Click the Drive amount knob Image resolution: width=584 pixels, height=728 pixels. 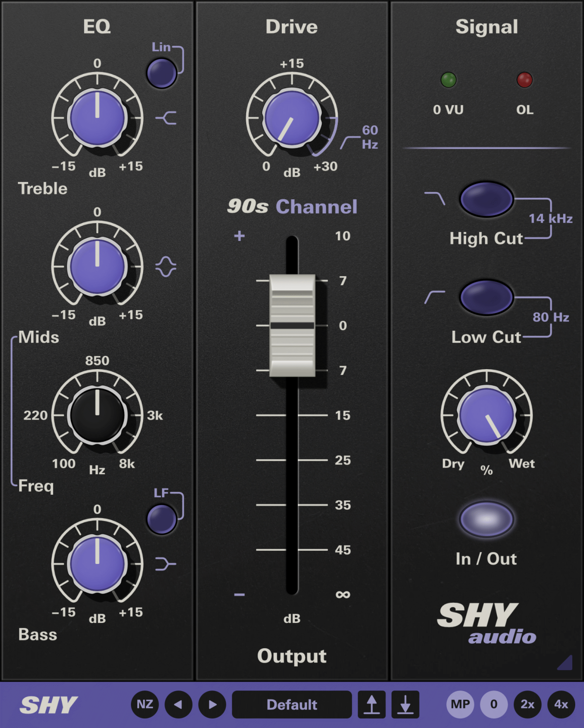(x=292, y=118)
